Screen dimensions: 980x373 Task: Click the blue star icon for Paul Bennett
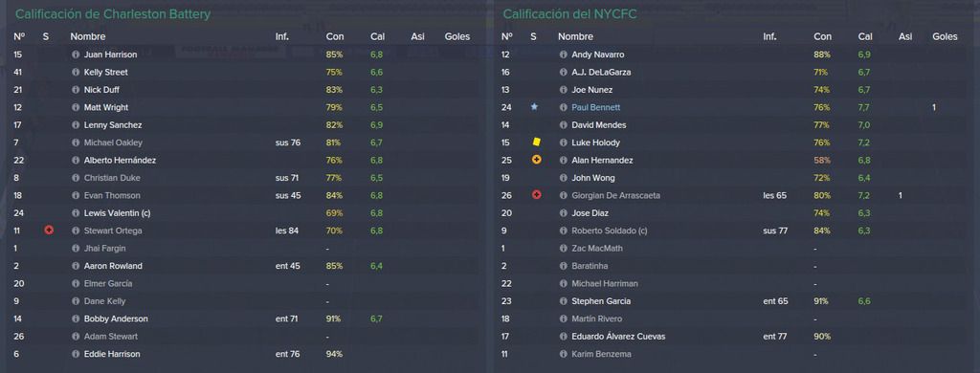(534, 107)
